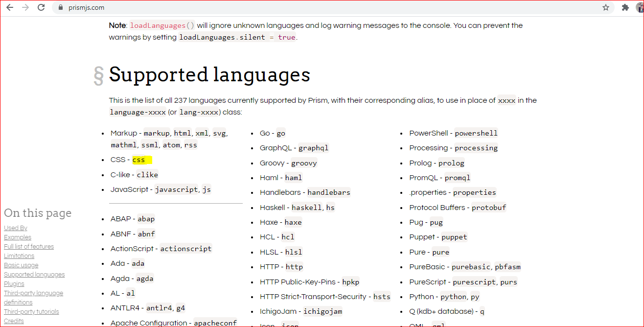Go back to the previous page
Image resolution: width=644 pixels, height=327 pixels.
click(10, 7)
